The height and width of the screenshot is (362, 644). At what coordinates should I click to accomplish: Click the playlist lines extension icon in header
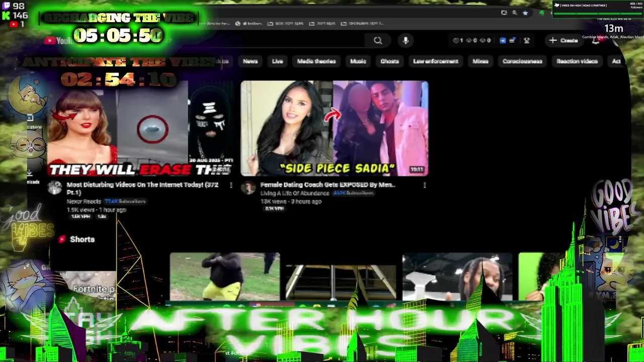click(x=512, y=41)
